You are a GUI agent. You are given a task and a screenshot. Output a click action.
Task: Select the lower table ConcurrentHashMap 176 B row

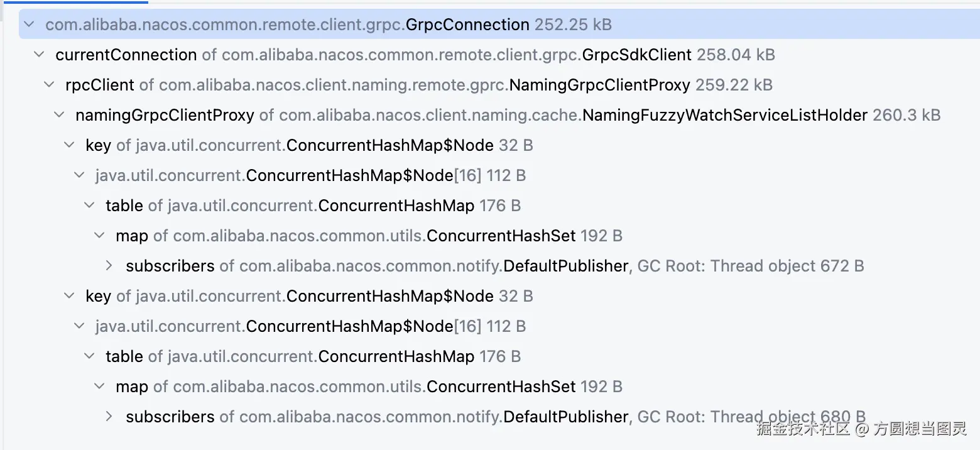[313, 356]
